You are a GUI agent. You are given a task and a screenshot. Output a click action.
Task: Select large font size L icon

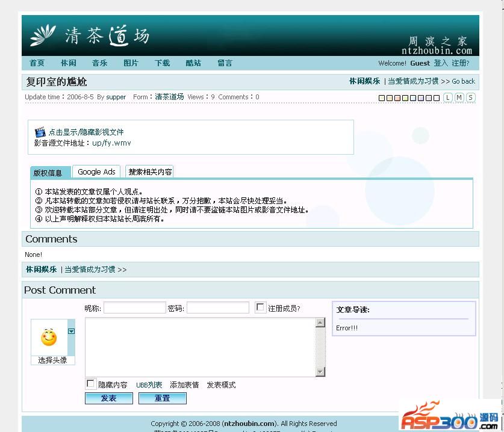pyautogui.click(x=447, y=97)
